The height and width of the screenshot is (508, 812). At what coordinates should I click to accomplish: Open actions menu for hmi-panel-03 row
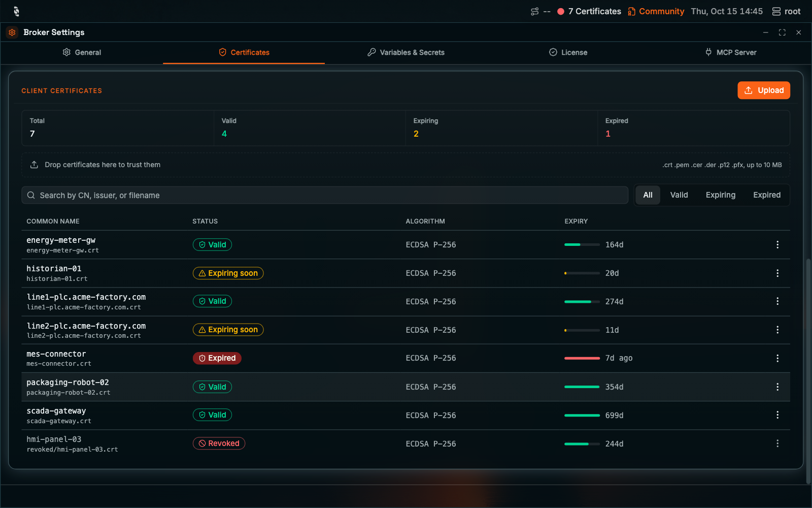coord(777,443)
